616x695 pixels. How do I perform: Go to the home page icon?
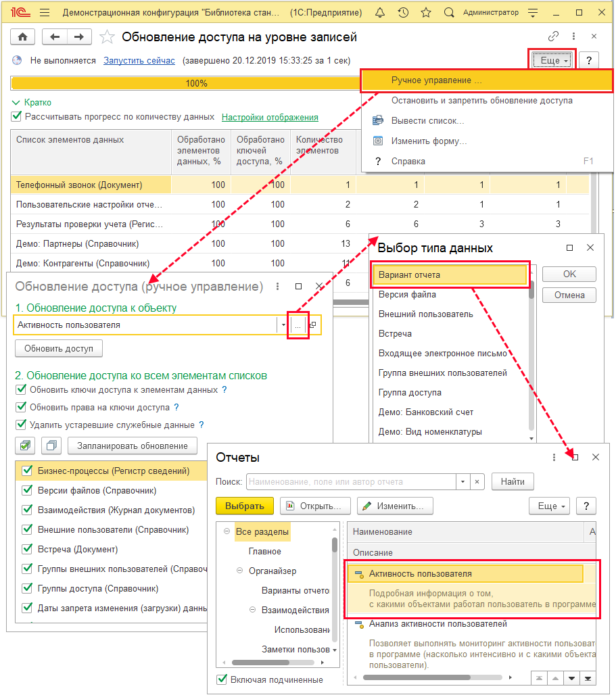pos(22,37)
